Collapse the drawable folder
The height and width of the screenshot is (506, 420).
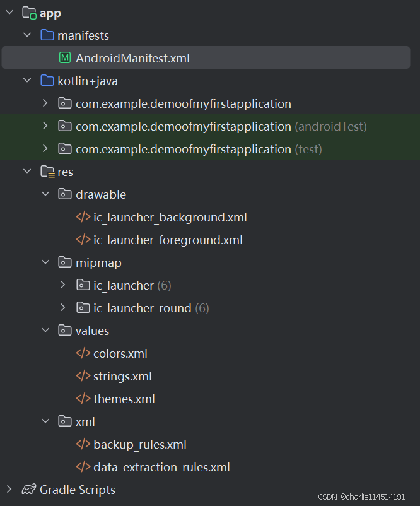45,194
